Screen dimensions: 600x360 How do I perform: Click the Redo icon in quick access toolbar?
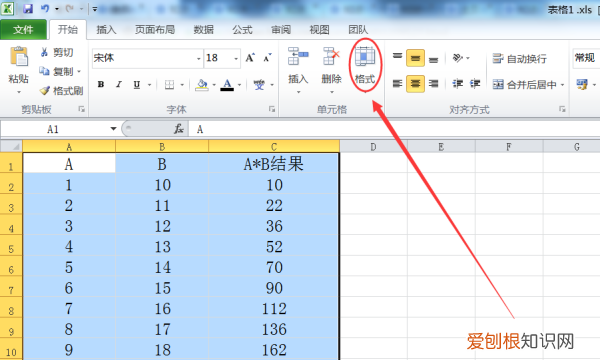pyautogui.click(x=69, y=8)
